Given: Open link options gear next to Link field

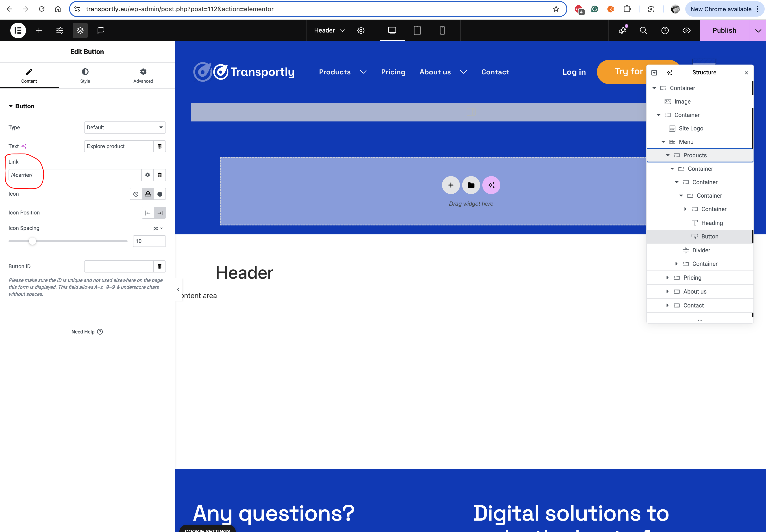Looking at the screenshot, I should (x=147, y=175).
